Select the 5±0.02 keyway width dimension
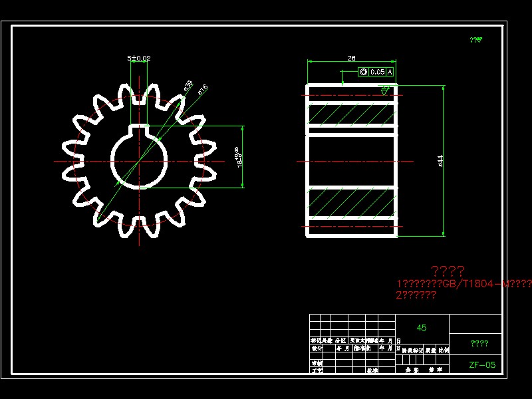This screenshot has height=399, width=532. point(140,59)
